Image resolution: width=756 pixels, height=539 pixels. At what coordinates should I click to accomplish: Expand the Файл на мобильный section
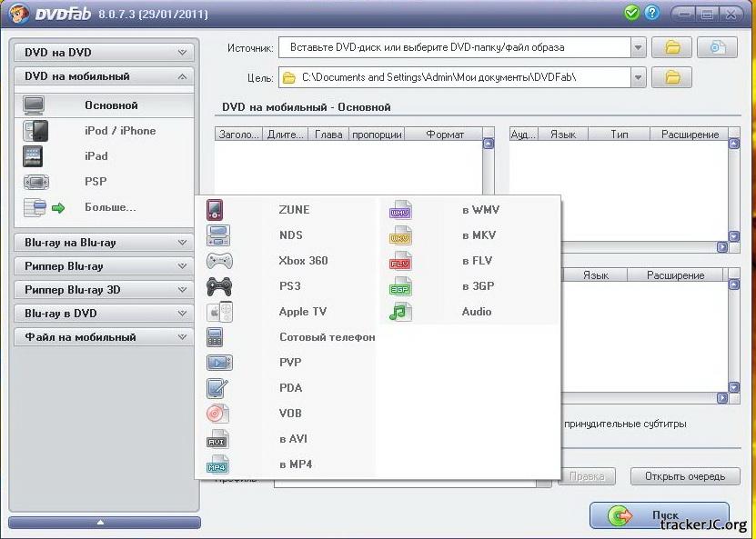click(104, 337)
